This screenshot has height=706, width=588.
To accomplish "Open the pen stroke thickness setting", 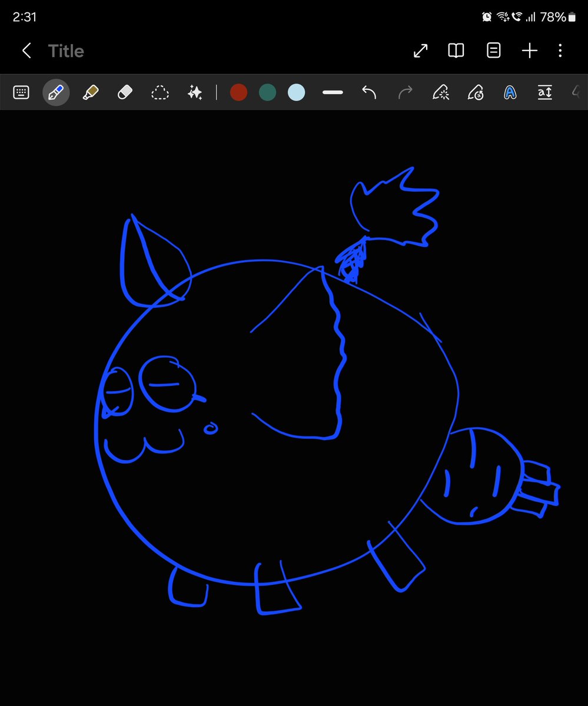I will point(333,92).
